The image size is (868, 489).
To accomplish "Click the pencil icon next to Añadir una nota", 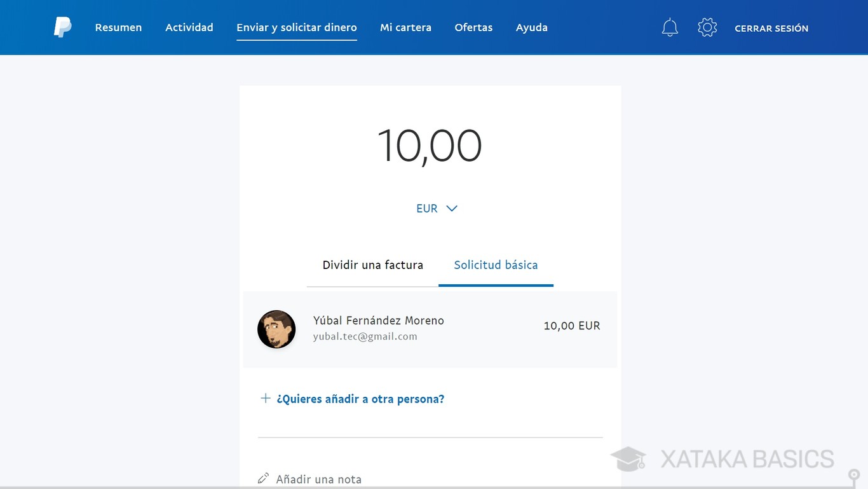I will [x=263, y=477].
